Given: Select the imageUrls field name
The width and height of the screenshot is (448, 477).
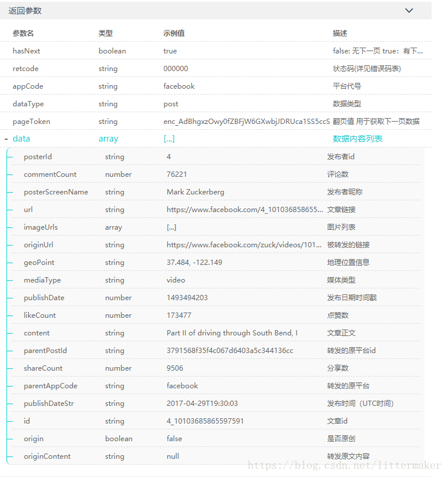Looking at the screenshot, I should 41,227.
